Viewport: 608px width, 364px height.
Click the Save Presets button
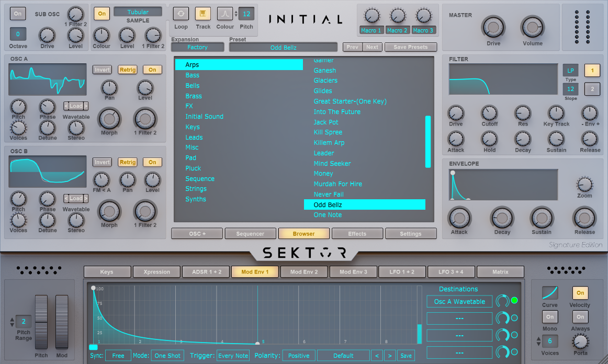[x=411, y=47]
